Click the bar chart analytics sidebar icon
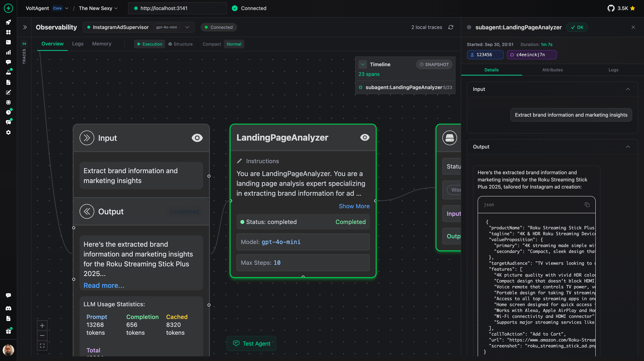 coord(8,52)
